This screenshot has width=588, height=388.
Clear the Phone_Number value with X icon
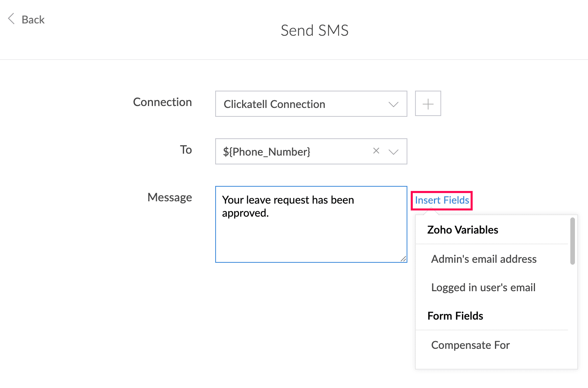point(376,151)
